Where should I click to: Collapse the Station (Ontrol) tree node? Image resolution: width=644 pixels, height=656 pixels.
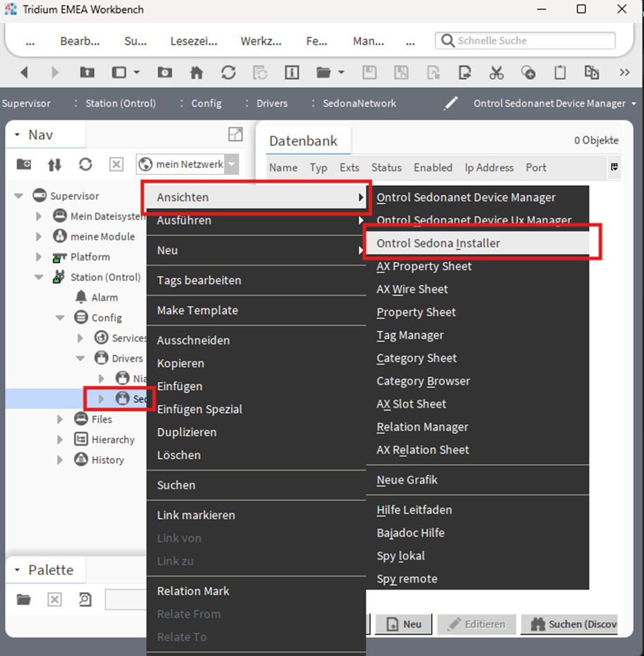[x=39, y=277]
